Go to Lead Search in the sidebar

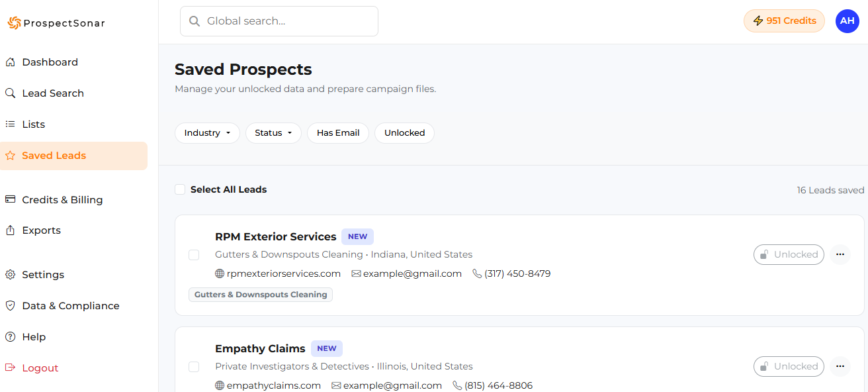(x=53, y=93)
